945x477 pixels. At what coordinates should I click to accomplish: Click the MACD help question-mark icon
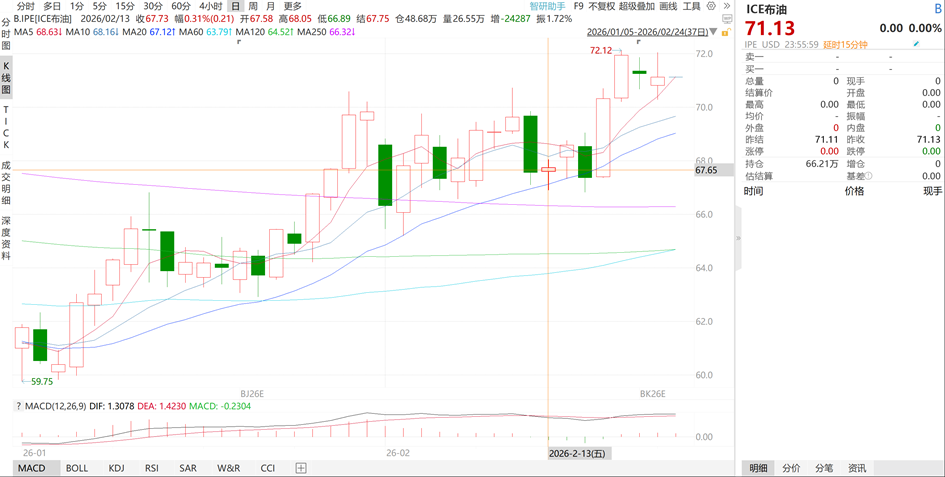click(x=18, y=406)
